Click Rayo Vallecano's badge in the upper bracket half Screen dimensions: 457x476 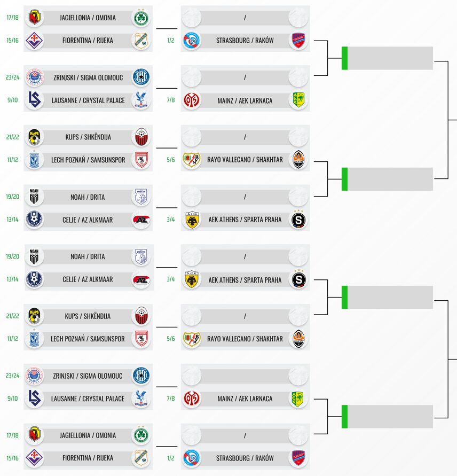click(x=192, y=160)
